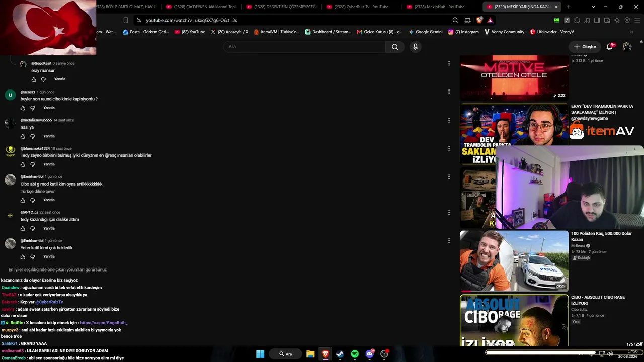Click the YouTube search input field
The height and width of the screenshot is (362, 644).
[x=304, y=47]
